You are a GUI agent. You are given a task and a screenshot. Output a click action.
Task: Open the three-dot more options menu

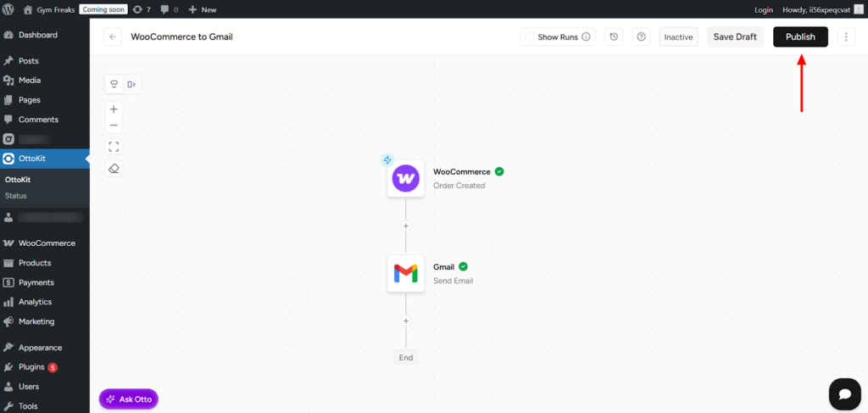pos(846,37)
